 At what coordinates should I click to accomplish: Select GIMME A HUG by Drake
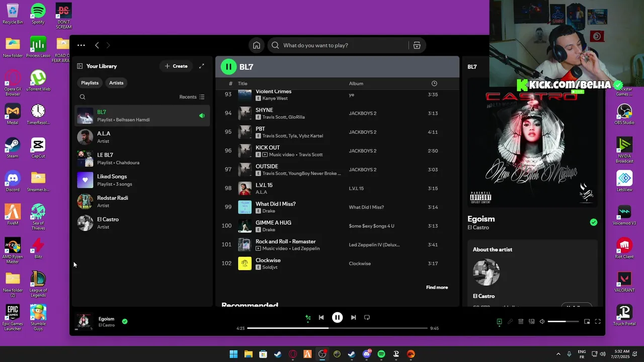[x=337, y=226]
